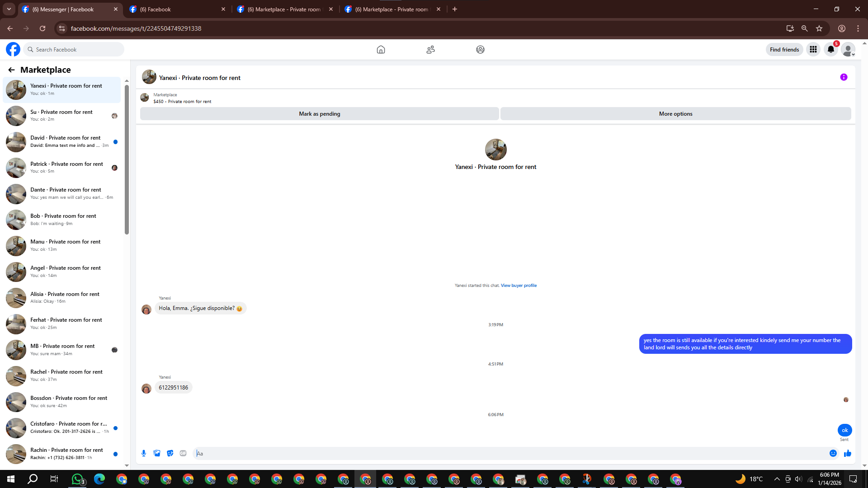
Task: Click the voice clip microphone icon
Action: click(x=144, y=453)
